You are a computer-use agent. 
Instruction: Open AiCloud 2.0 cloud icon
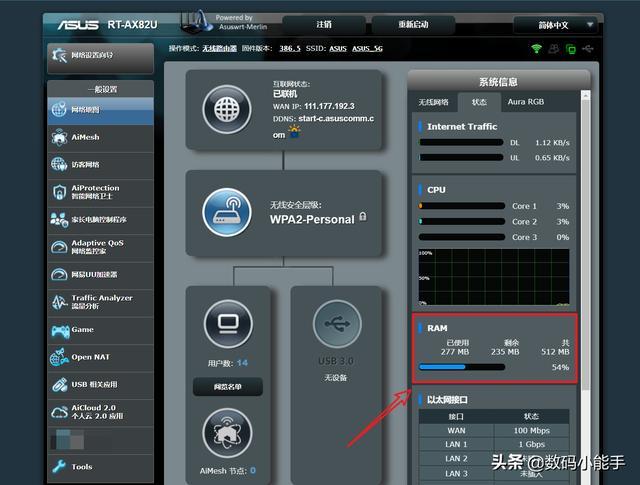click(x=59, y=412)
